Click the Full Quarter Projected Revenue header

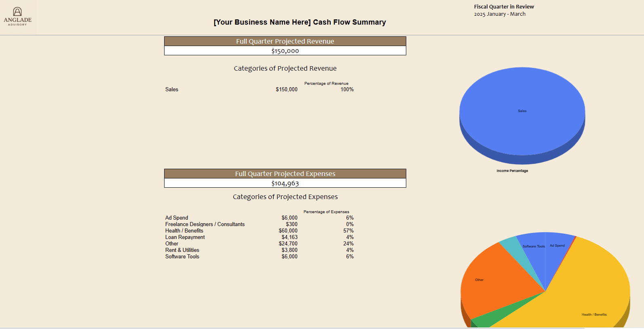pyautogui.click(x=285, y=41)
